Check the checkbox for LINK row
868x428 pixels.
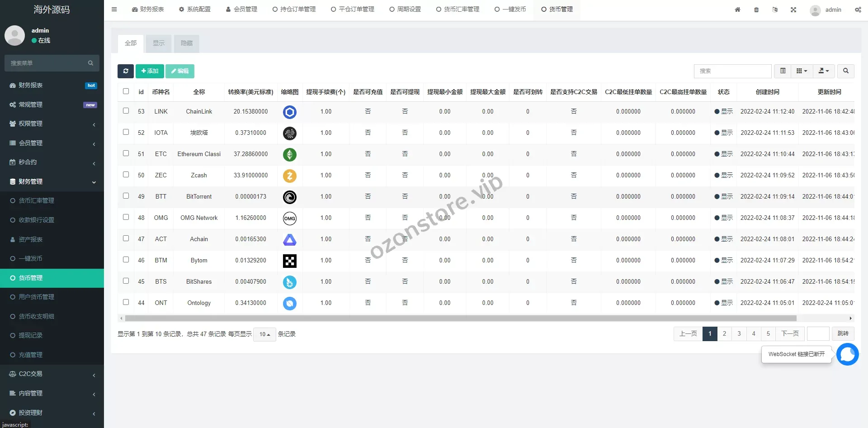pyautogui.click(x=126, y=111)
